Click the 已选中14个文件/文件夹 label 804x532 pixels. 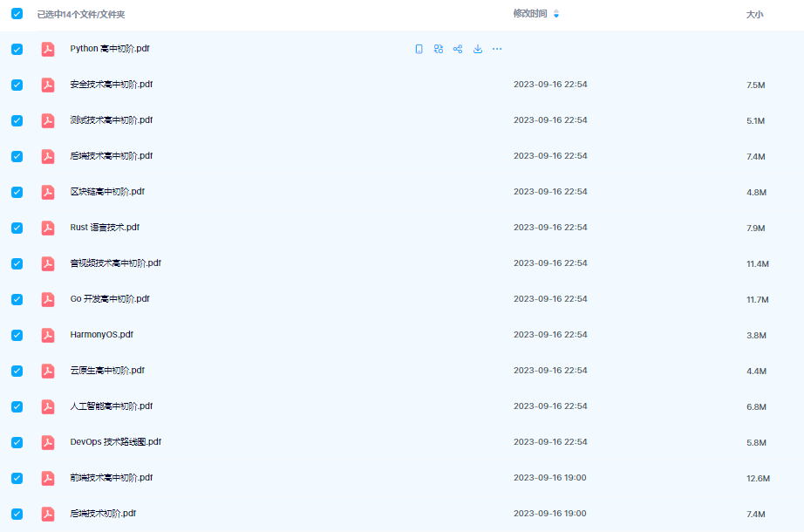[81, 14]
